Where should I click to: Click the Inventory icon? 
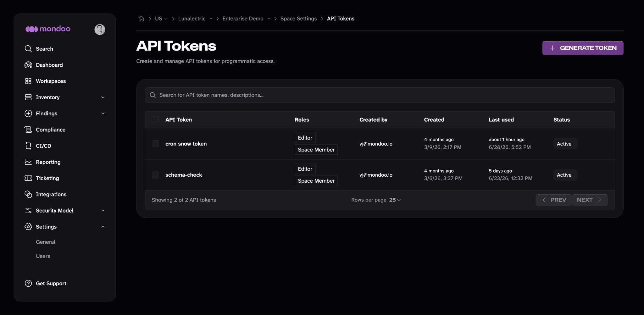[28, 97]
